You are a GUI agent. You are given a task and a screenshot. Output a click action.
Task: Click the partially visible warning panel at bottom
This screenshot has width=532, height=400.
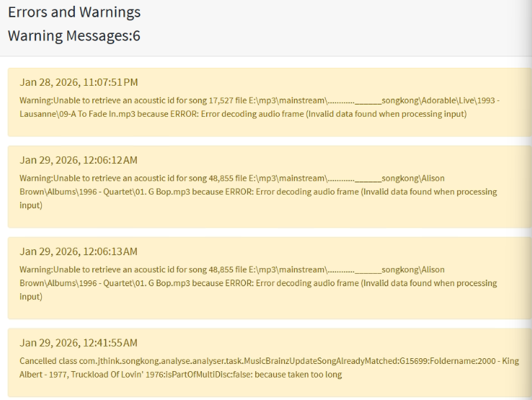pos(268,397)
